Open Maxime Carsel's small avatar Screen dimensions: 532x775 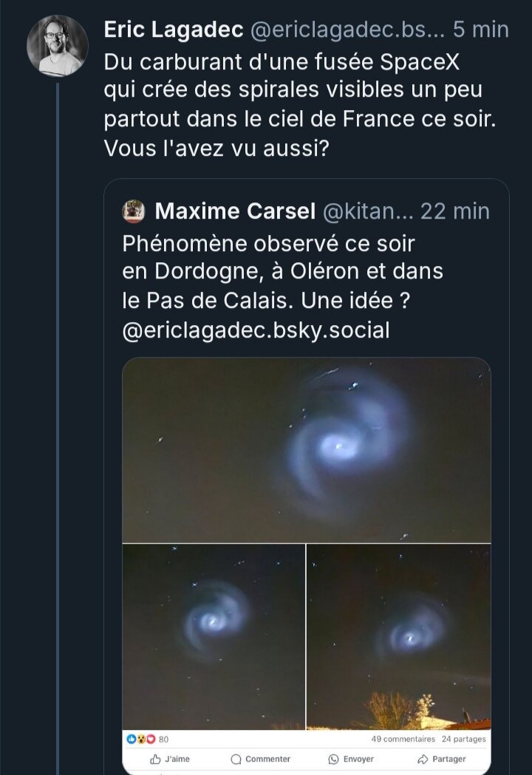click(134, 211)
